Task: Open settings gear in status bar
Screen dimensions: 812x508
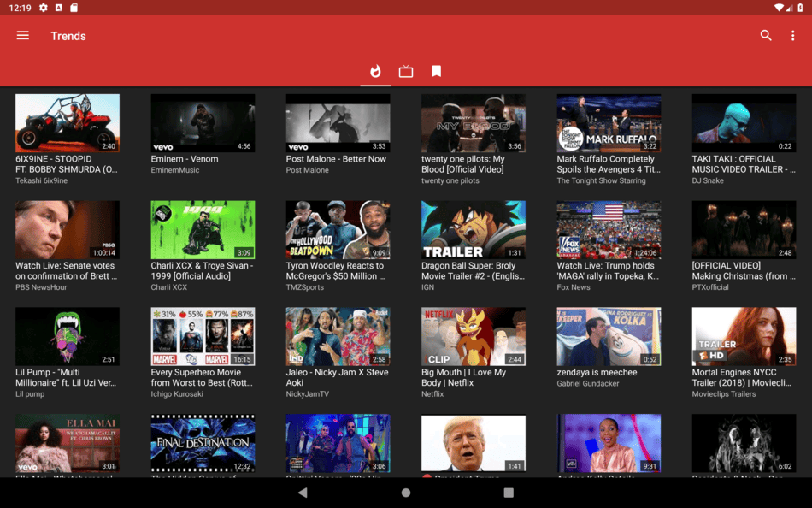Action: pos(44,8)
